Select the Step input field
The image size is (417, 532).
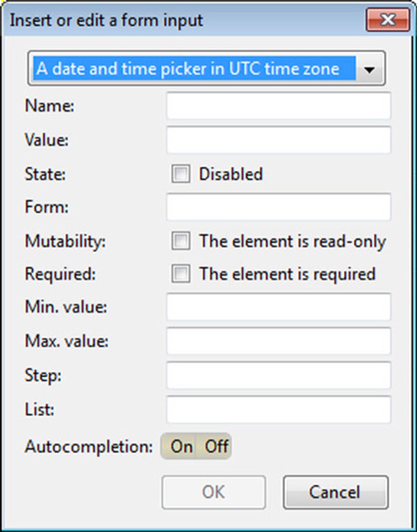click(x=278, y=375)
